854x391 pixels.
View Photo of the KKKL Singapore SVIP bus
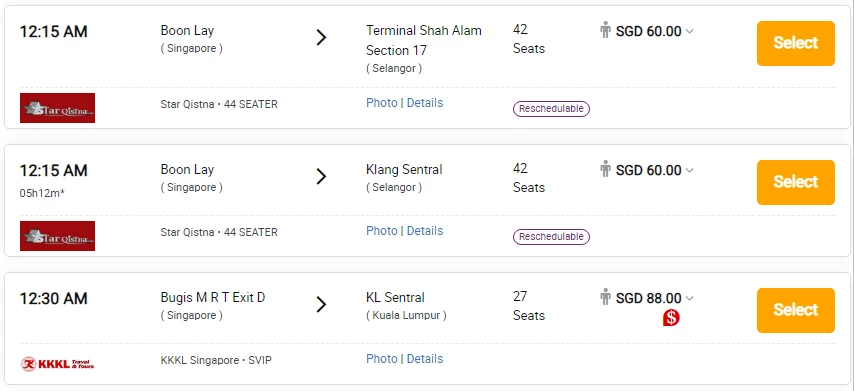tap(382, 359)
